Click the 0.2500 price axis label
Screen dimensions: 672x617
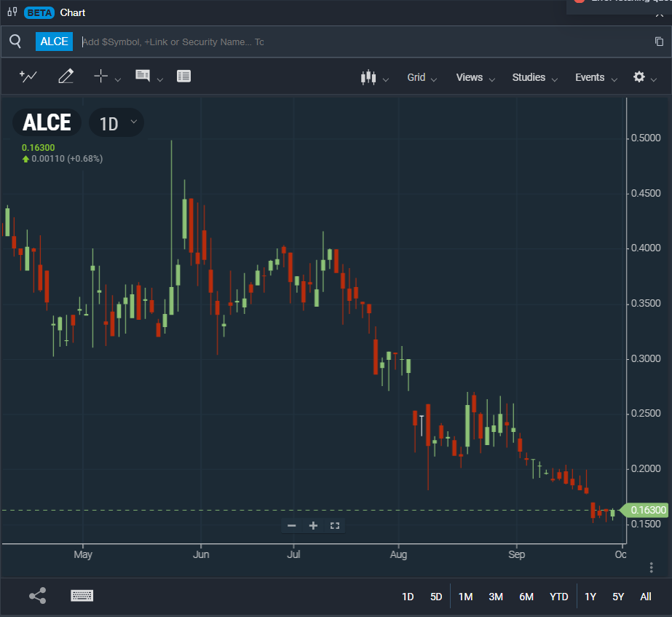click(x=646, y=414)
